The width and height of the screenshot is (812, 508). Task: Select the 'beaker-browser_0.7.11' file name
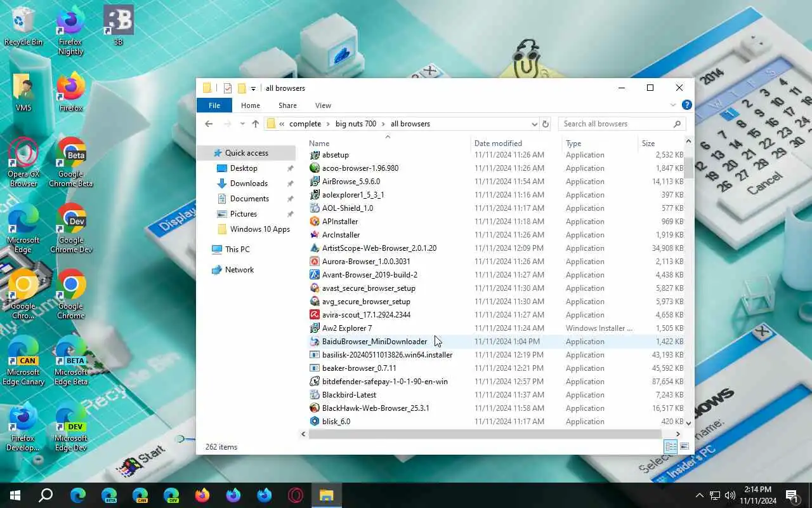point(359,368)
